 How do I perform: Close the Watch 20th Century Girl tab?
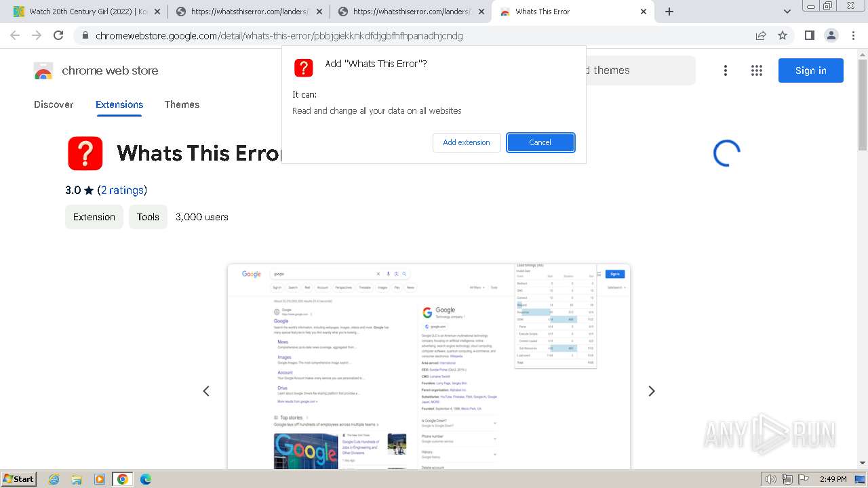(x=157, y=12)
